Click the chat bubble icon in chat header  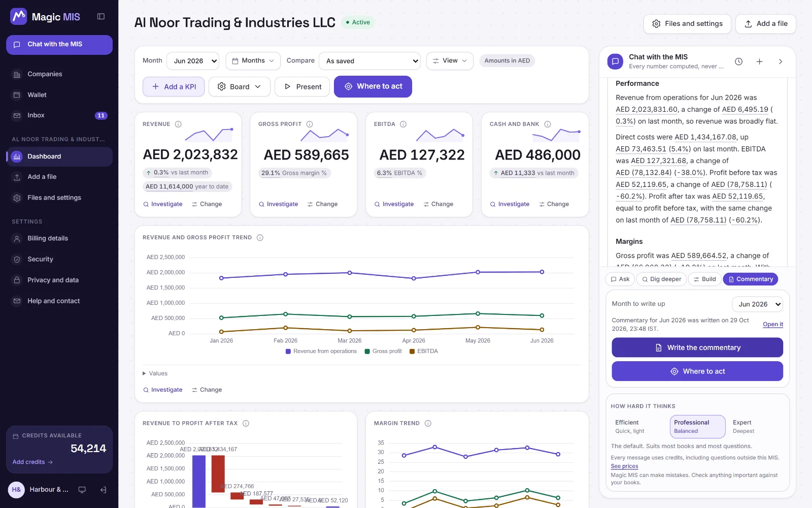616,61
